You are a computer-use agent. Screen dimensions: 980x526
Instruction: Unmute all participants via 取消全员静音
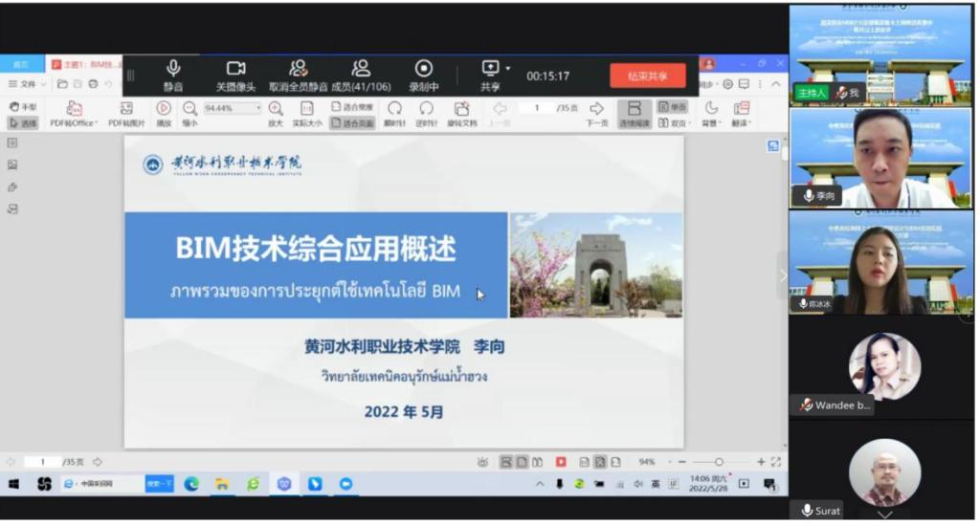coord(298,75)
